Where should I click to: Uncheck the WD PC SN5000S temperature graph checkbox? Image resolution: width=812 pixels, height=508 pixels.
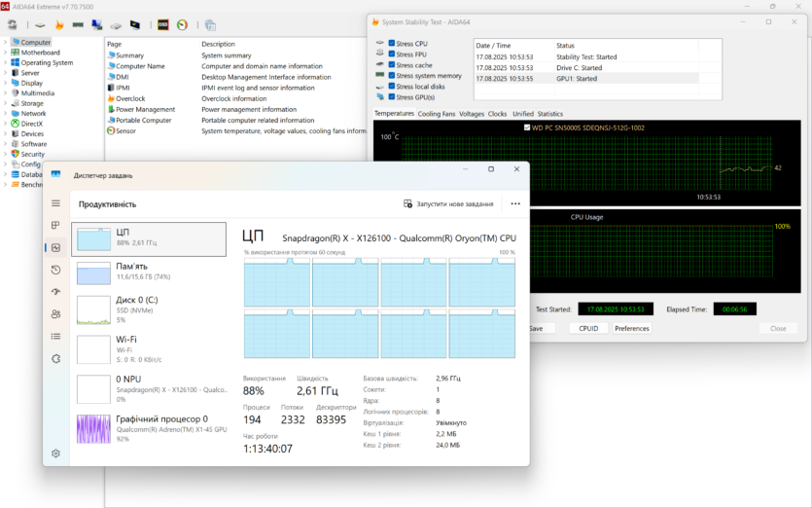pos(527,127)
